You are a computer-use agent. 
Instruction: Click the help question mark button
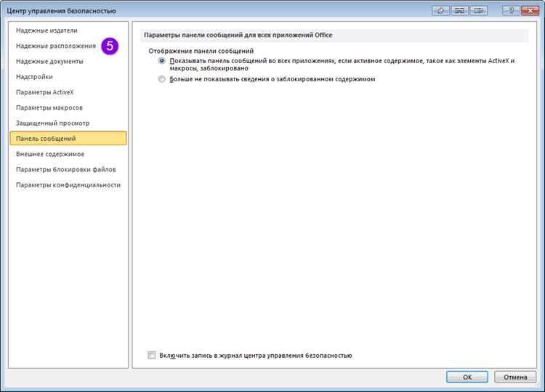pos(511,11)
